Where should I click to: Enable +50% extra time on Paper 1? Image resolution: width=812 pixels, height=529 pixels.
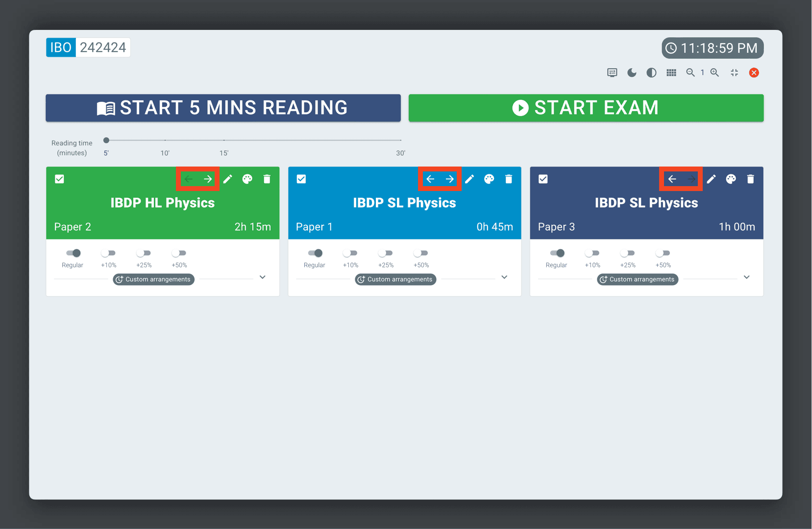tap(421, 253)
